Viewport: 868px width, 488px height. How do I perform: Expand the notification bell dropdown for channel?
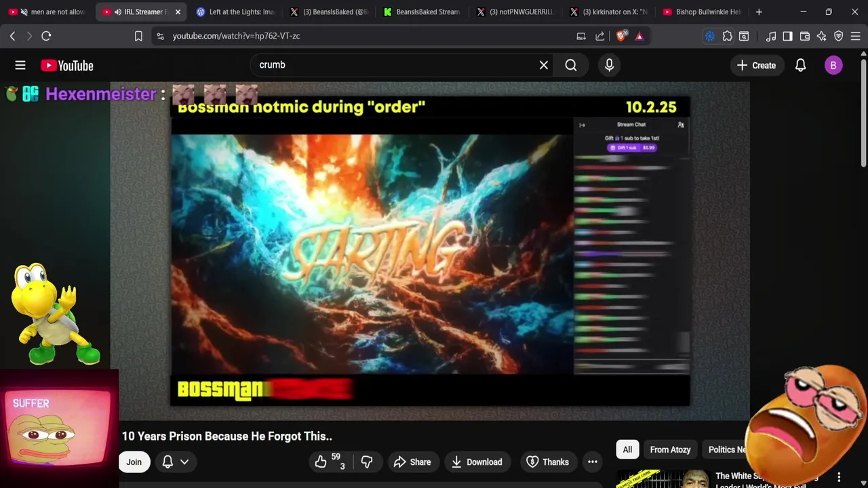[x=176, y=462]
